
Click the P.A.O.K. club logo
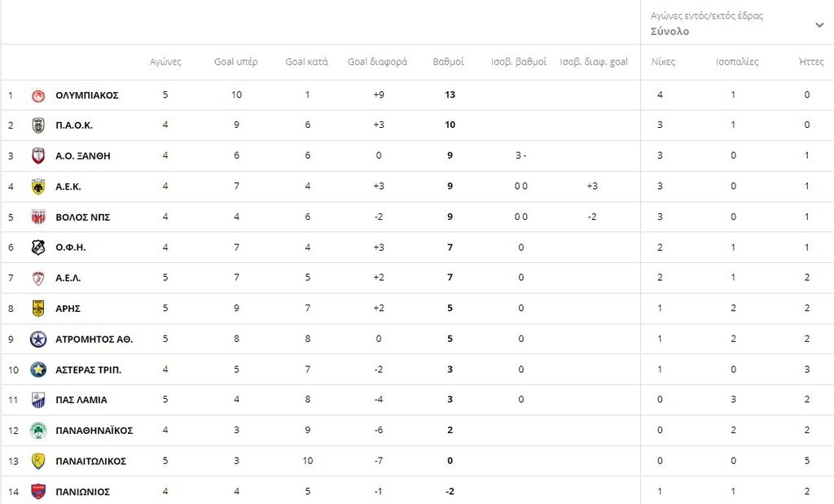[38, 125]
